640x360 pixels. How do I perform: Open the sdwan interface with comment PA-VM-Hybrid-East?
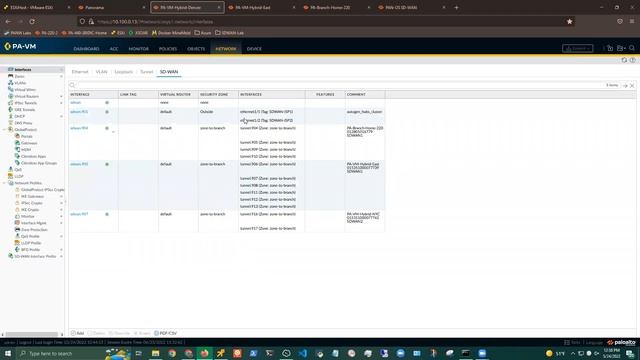click(79, 164)
